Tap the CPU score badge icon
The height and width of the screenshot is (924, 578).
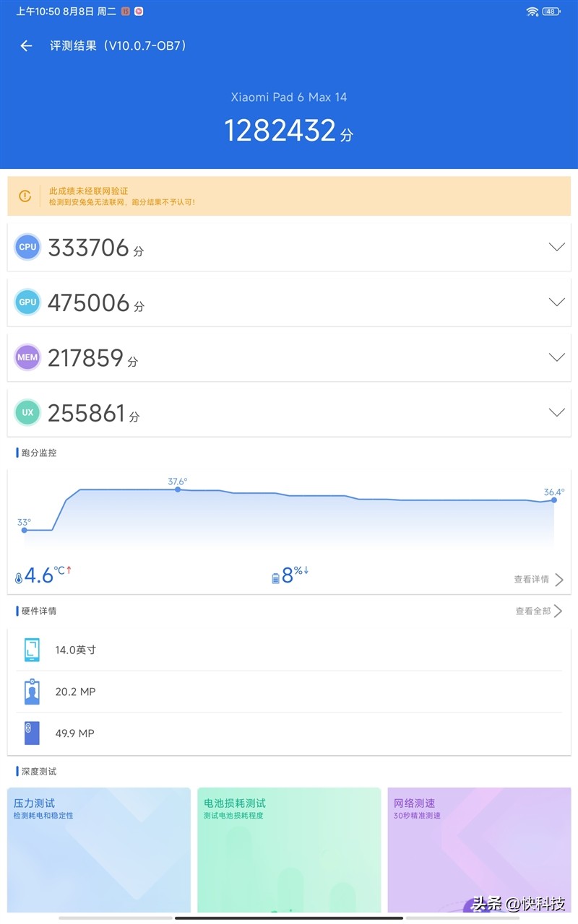(27, 247)
